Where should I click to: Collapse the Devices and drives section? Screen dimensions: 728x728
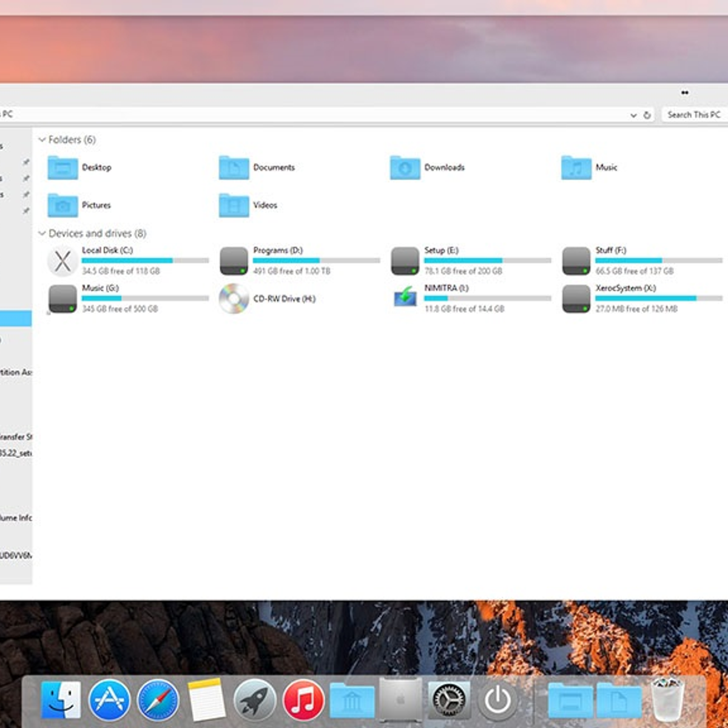click(x=42, y=234)
